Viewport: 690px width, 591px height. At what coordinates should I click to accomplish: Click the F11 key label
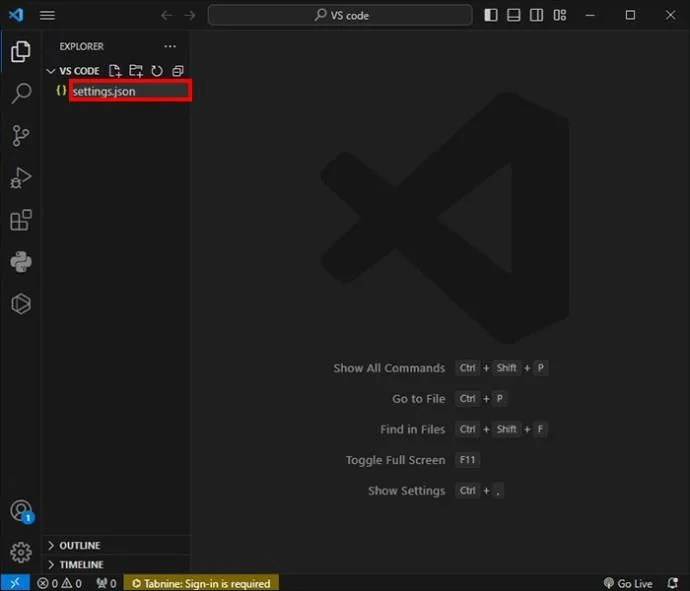coord(467,460)
